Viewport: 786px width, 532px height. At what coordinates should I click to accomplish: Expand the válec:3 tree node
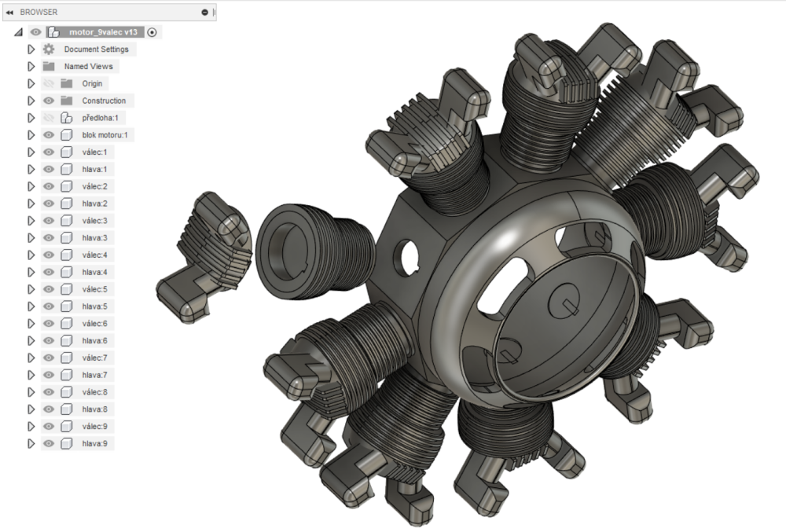click(31, 221)
